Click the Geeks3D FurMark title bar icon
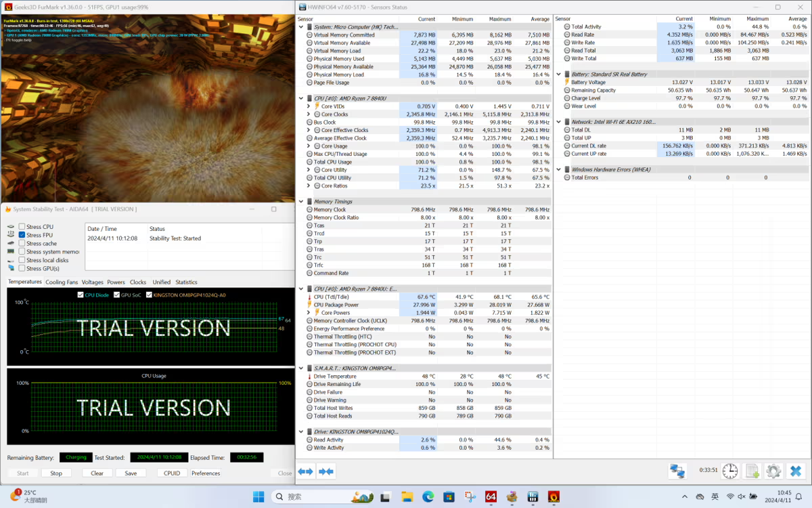The image size is (812, 508). [7, 7]
